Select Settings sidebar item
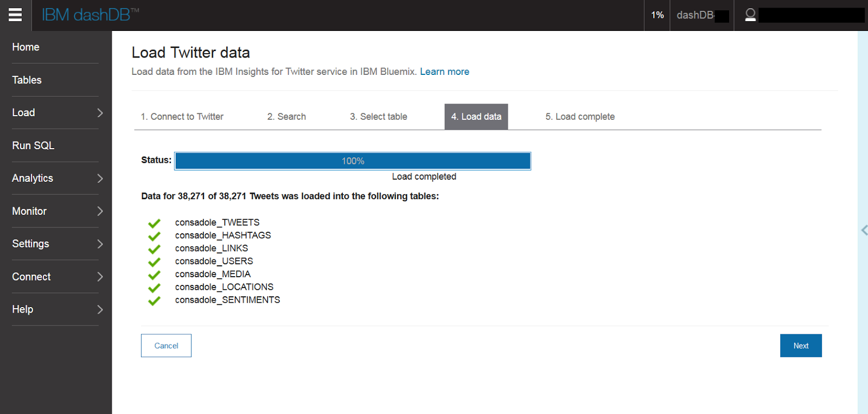868x414 pixels. pos(30,244)
